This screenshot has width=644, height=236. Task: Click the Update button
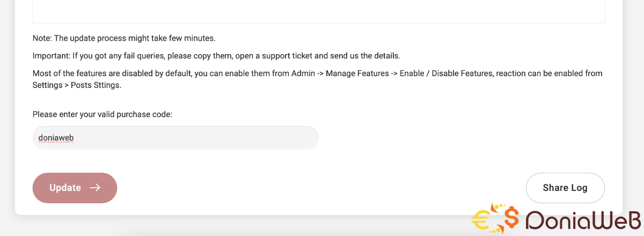click(75, 188)
